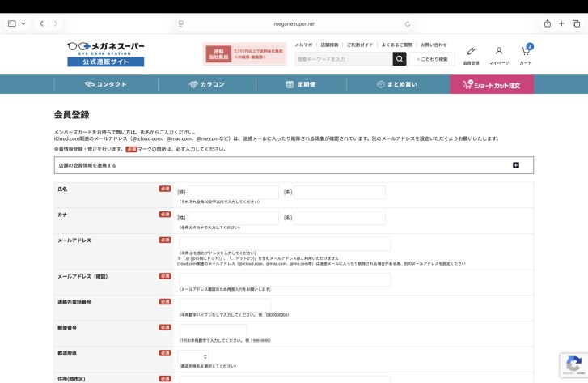Screen dimensions: 588x383
Task: Go to まとめ買い tab
Action: [397, 84]
